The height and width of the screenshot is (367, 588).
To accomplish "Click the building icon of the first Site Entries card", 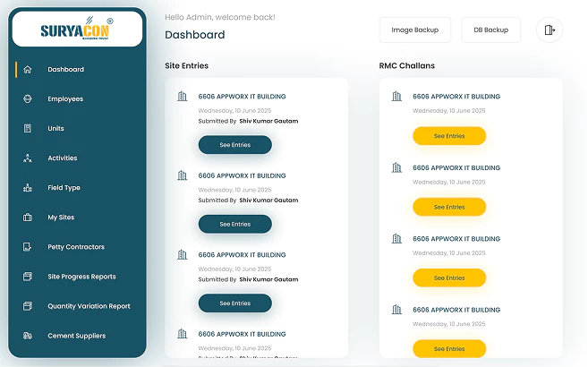I will [183, 97].
